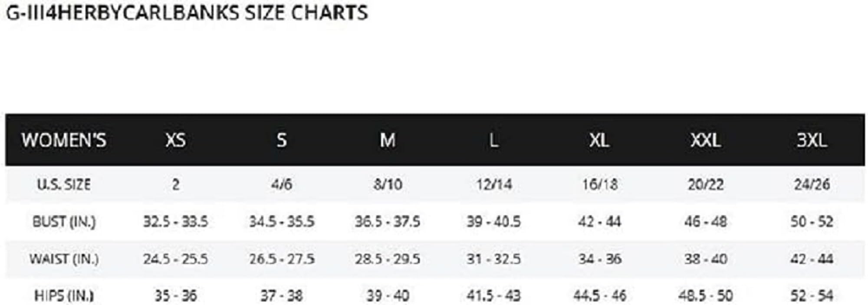Image resolution: width=868 pixels, height=305 pixels.
Task: Select the U.S. size 24/26 cell
Action: [x=812, y=185]
